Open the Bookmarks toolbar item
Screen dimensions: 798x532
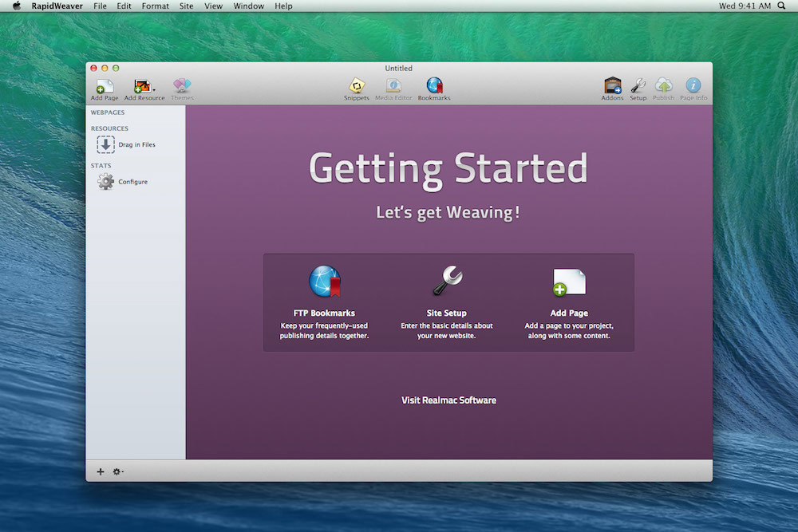pyautogui.click(x=434, y=85)
